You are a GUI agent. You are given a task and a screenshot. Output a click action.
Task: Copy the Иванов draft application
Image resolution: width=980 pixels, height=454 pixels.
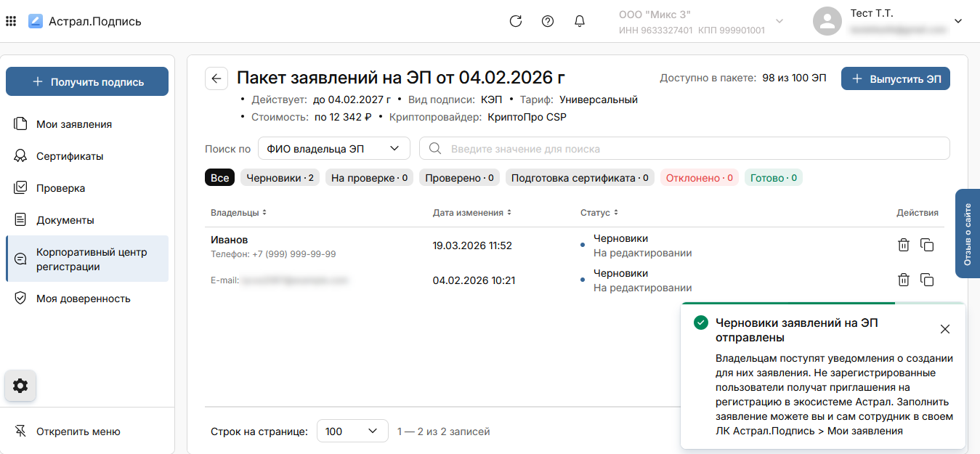(x=927, y=245)
